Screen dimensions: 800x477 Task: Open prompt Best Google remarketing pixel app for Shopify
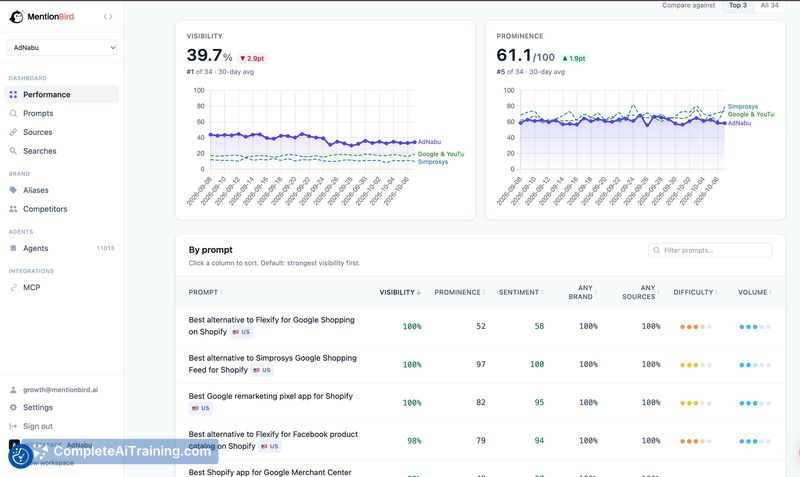[270, 396]
